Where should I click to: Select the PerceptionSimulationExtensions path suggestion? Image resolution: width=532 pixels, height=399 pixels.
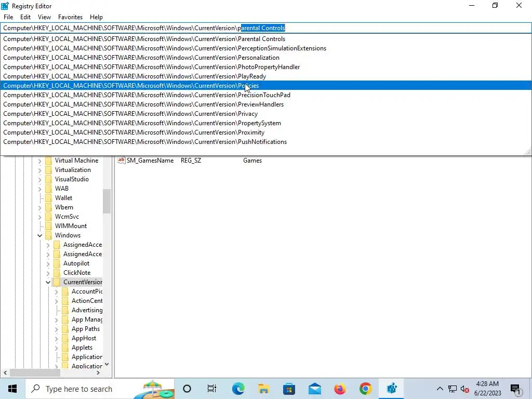click(266, 48)
